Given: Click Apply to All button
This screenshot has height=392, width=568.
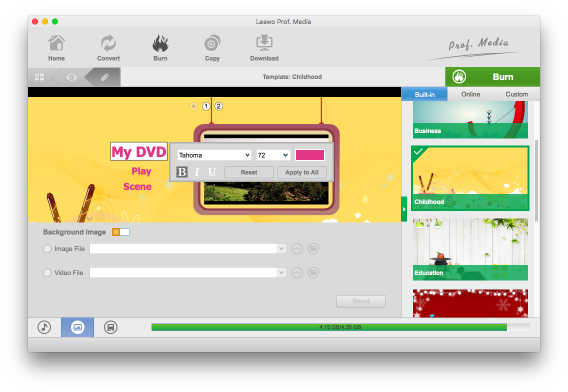Looking at the screenshot, I should coord(302,172).
